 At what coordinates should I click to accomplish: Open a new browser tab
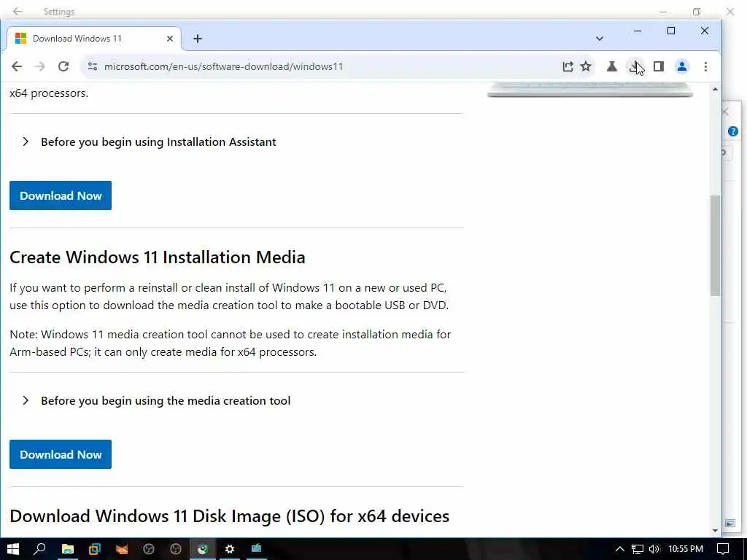click(197, 39)
